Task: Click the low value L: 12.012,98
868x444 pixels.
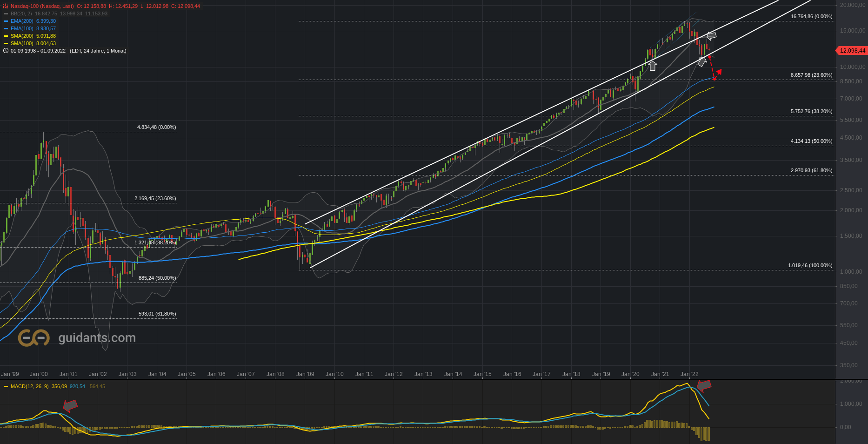Action: (x=154, y=6)
